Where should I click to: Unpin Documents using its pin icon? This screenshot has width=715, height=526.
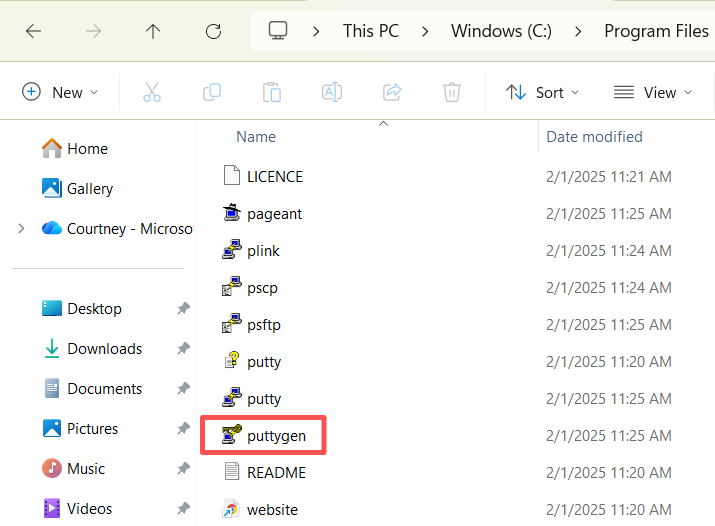[183, 388]
